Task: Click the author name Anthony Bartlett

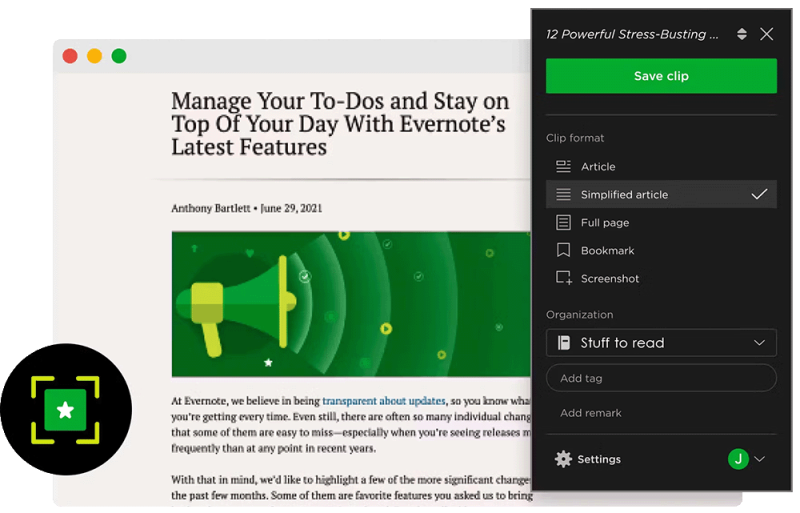Action: point(211,208)
